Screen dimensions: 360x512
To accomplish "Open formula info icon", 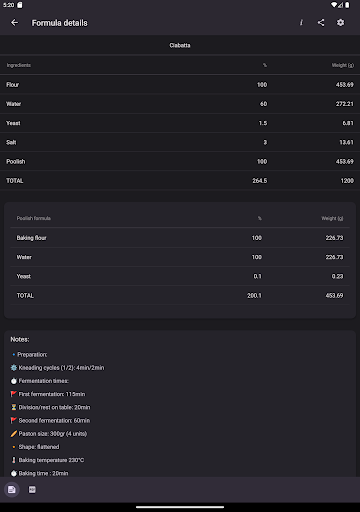I will point(301,23).
